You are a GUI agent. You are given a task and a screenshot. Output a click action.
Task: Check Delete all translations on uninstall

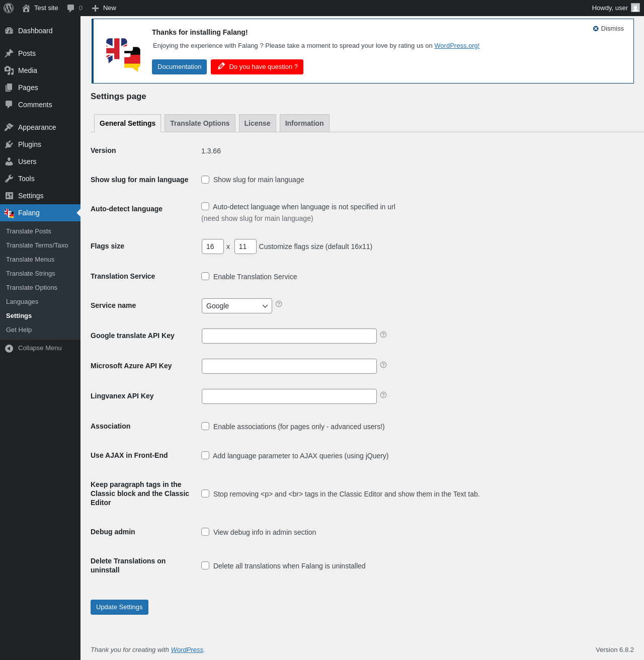(x=205, y=565)
